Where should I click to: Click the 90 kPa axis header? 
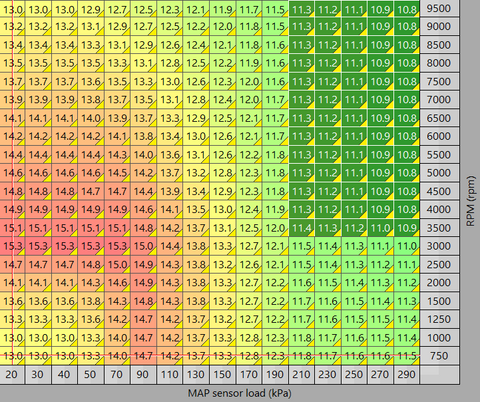tap(143, 374)
